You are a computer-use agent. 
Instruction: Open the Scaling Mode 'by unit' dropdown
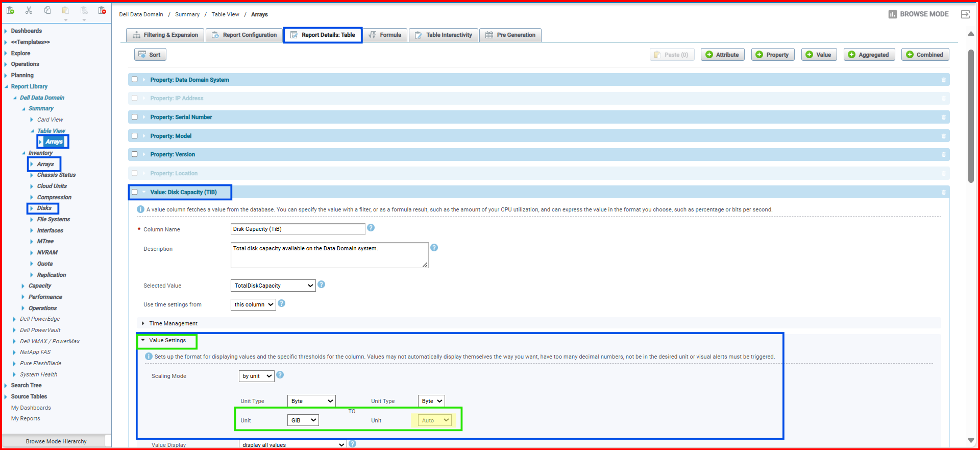(257, 376)
